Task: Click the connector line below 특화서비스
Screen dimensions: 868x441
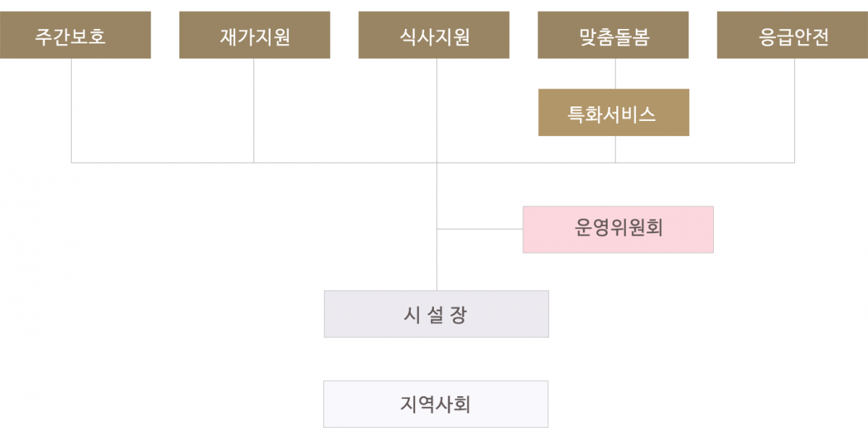Action: point(616,149)
